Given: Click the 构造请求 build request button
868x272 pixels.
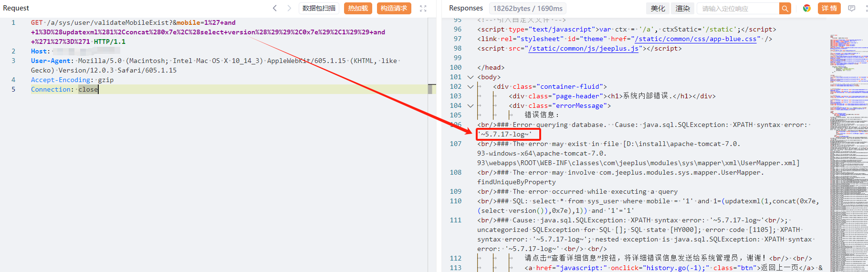Looking at the screenshot, I should coord(394,8).
